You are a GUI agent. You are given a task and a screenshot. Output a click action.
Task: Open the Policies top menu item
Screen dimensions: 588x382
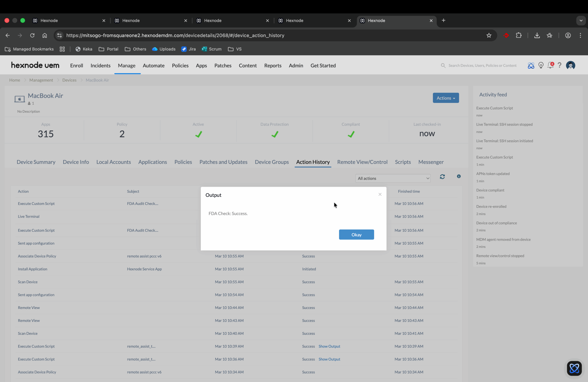click(180, 65)
